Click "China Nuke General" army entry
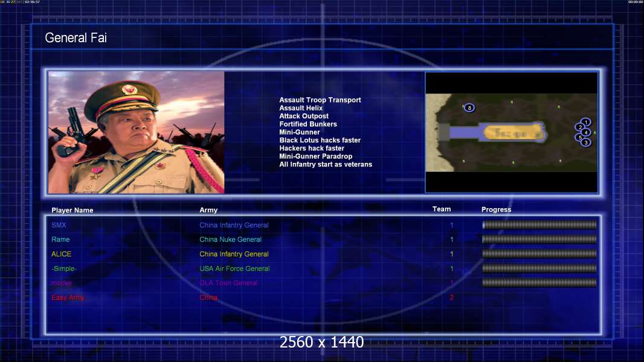The height and width of the screenshot is (362, 644). coord(230,240)
